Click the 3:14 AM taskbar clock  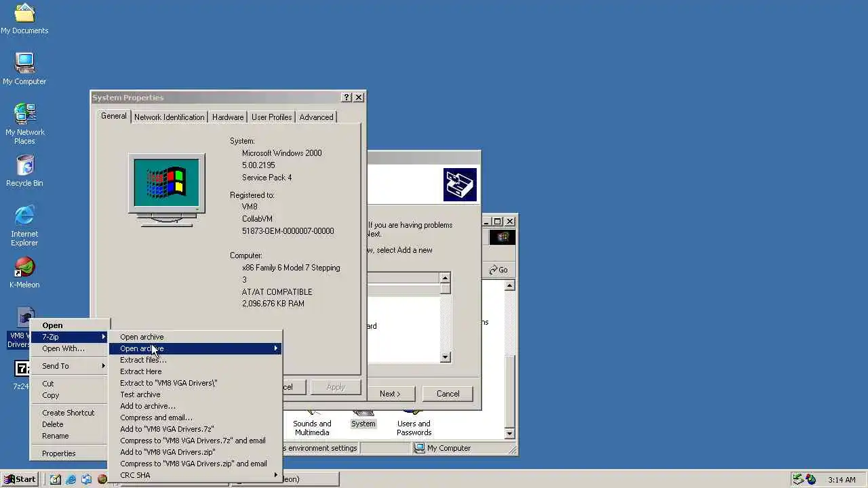click(842, 480)
